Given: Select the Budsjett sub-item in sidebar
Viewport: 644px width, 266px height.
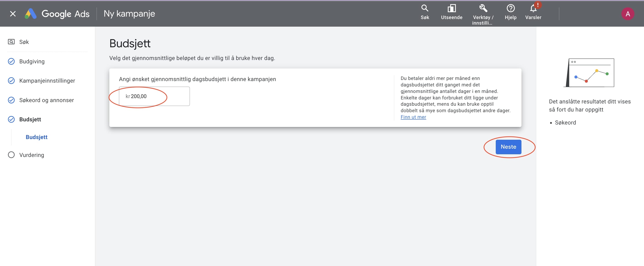Looking at the screenshot, I should point(36,137).
